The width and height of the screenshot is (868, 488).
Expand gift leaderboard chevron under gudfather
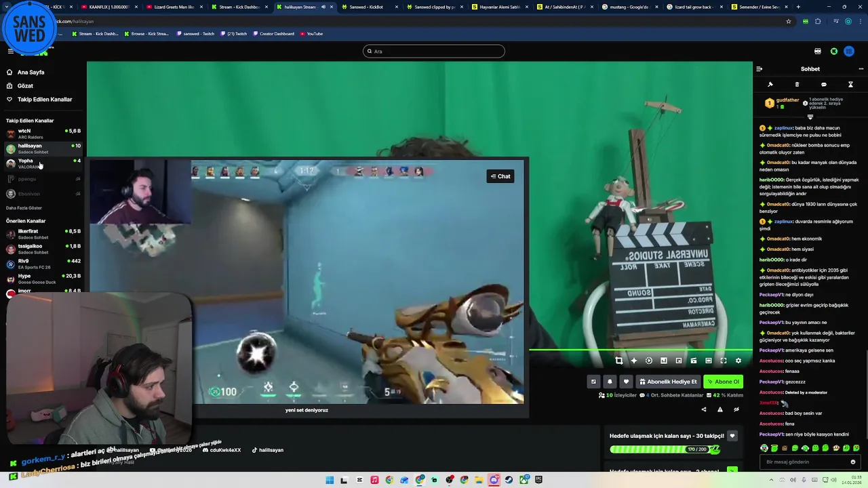[810, 117]
